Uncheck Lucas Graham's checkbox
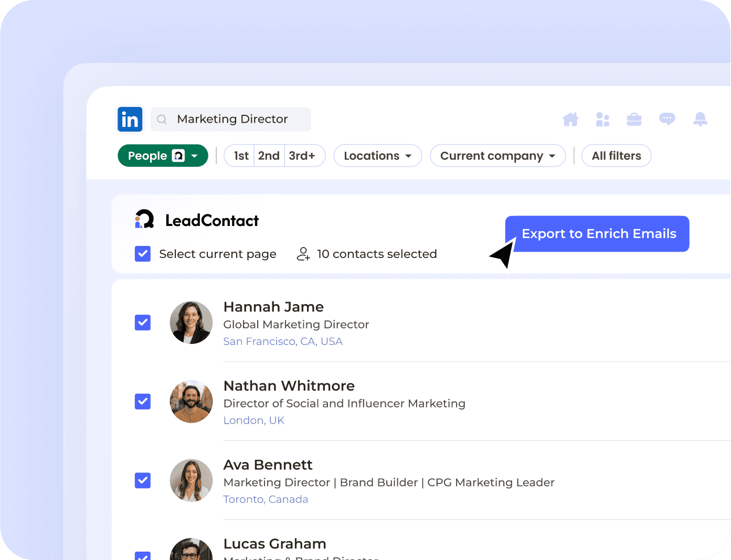Viewport: 731px width, 560px height. pyautogui.click(x=143, y=556)
